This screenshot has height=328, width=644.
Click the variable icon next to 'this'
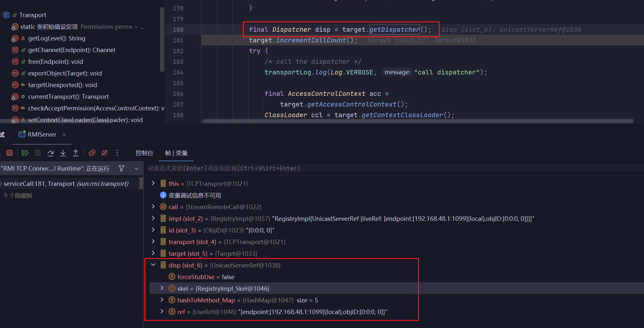163,183
